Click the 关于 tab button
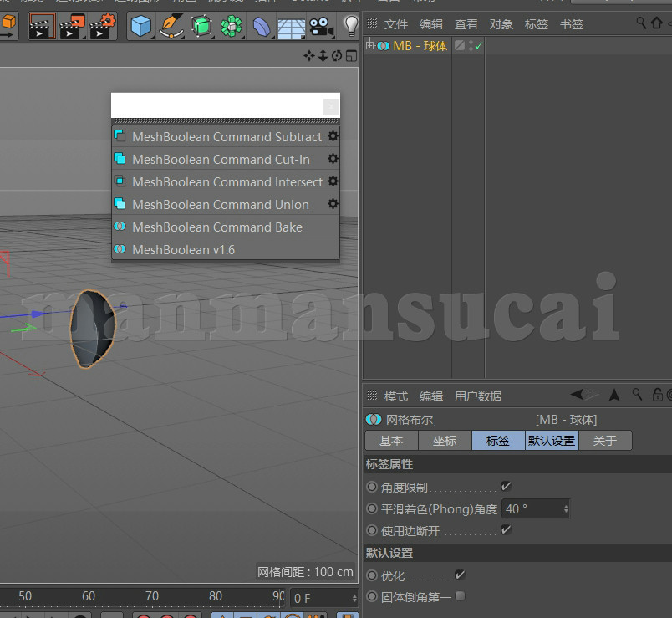The height and width of the screenshot is (618, 672). point(607,440)
